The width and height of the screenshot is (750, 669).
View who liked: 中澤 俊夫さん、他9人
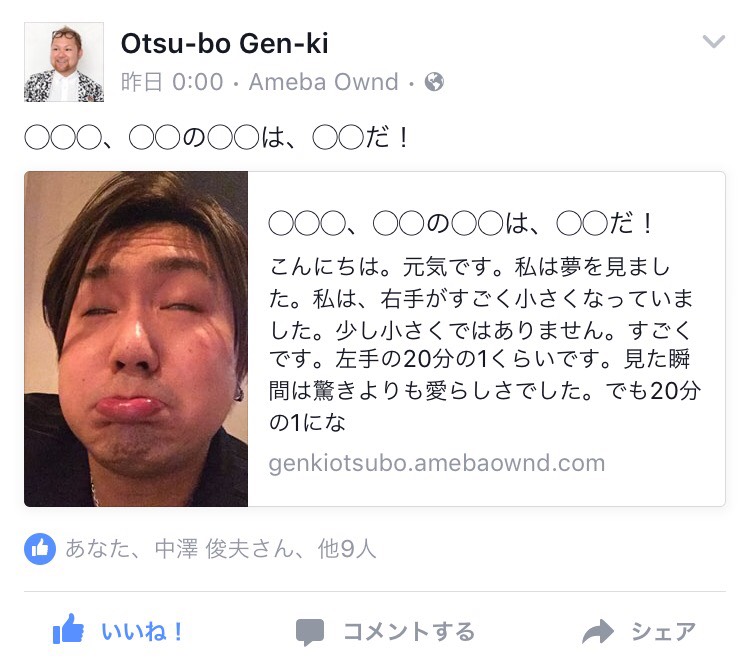pyautogui.click(x=265, y=549)
